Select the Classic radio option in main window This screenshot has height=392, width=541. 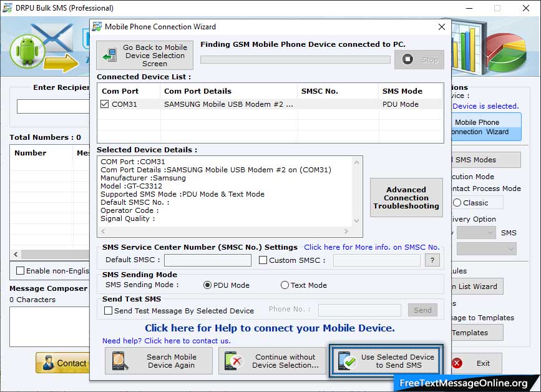coord(457,203)
